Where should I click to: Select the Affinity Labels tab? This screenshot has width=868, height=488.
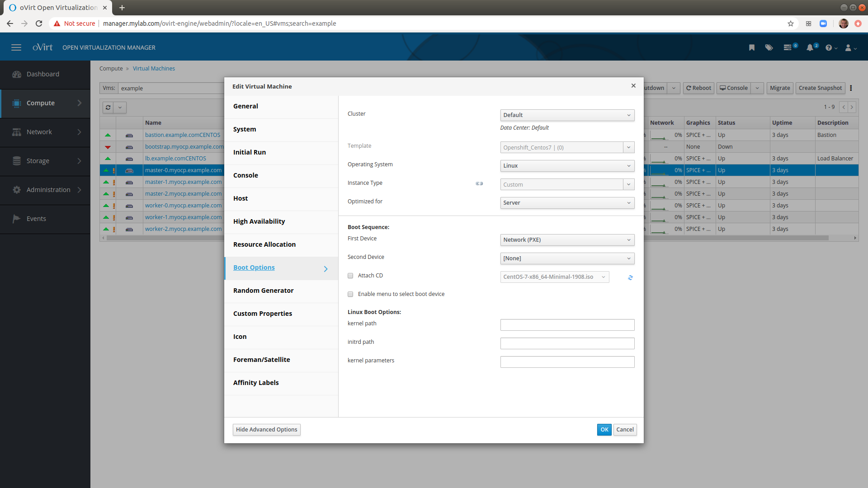coord(281,383)
